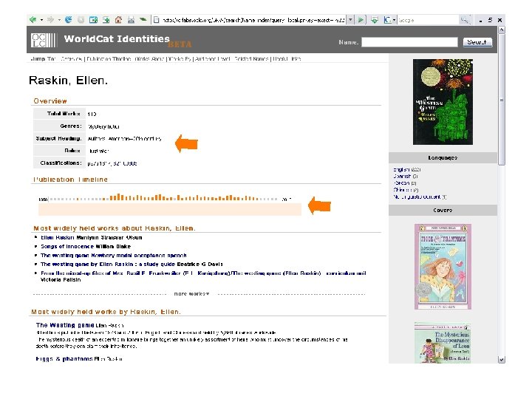Click the OCLC logo in page header
The height and width of the screenshot is (399, 532).
click(43, 40)
